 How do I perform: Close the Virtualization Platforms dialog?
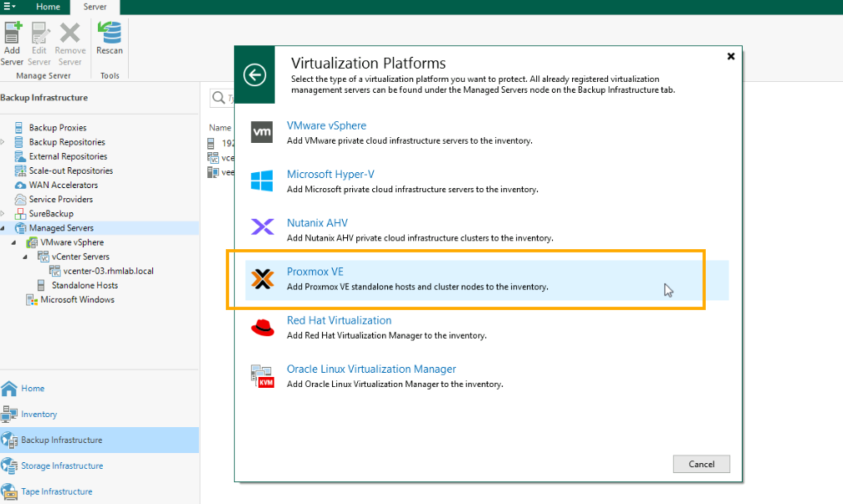(x=730, y=57)
